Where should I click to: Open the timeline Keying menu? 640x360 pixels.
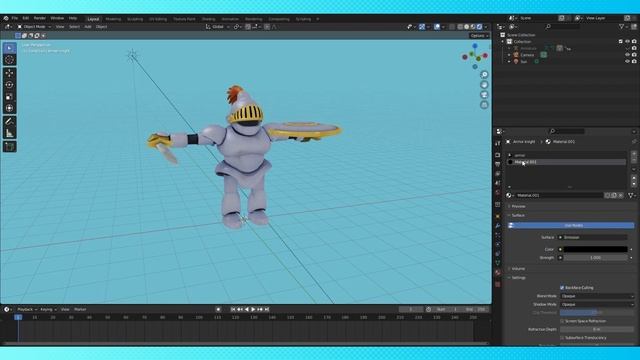(x=48, y=310)
